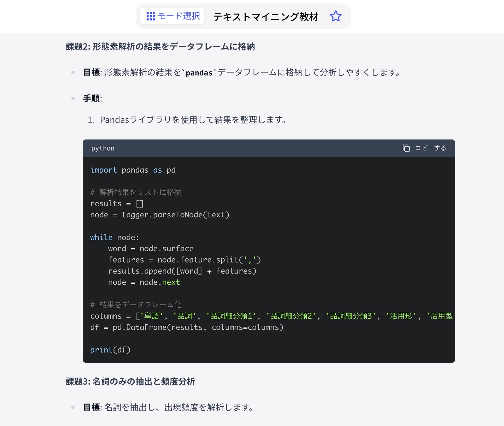The width and height of the screenshot is (504, 426).
Task: Click the columns list code line
Action: click(x=271, y=316)
